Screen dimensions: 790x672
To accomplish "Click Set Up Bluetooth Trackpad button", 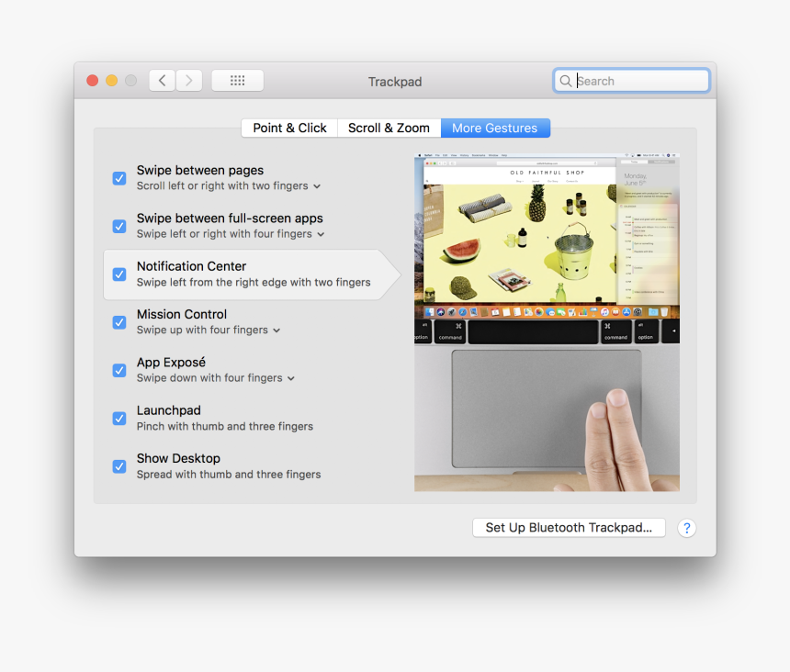I will tap(569, 527).
